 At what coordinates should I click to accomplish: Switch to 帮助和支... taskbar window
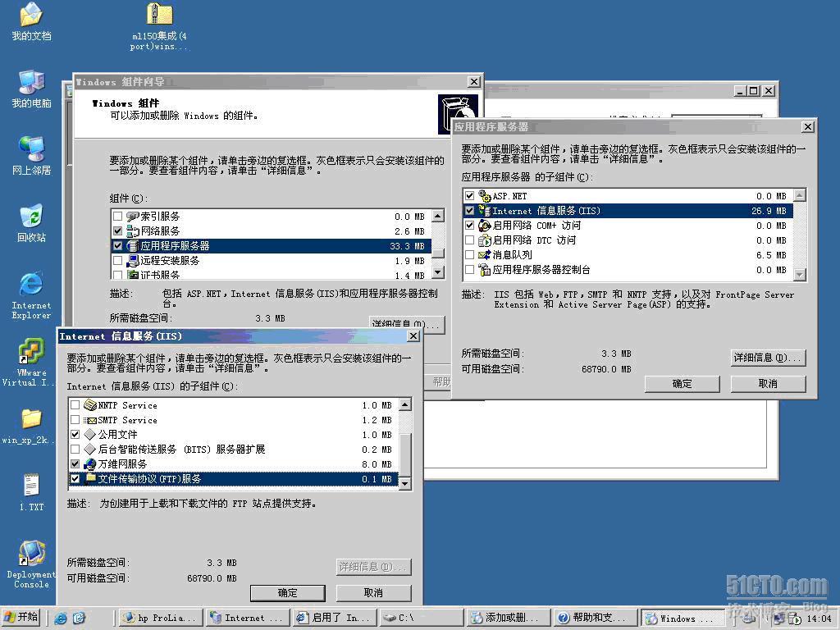pyautogui.click(x=595, y=618)
